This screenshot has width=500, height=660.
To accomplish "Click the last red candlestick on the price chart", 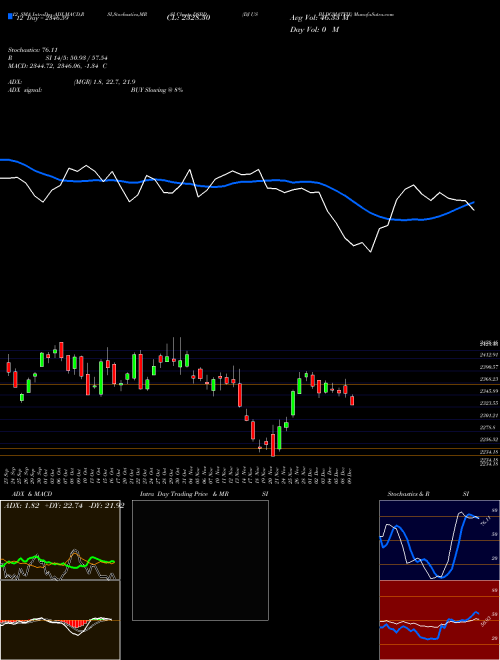I will point(352,400).
